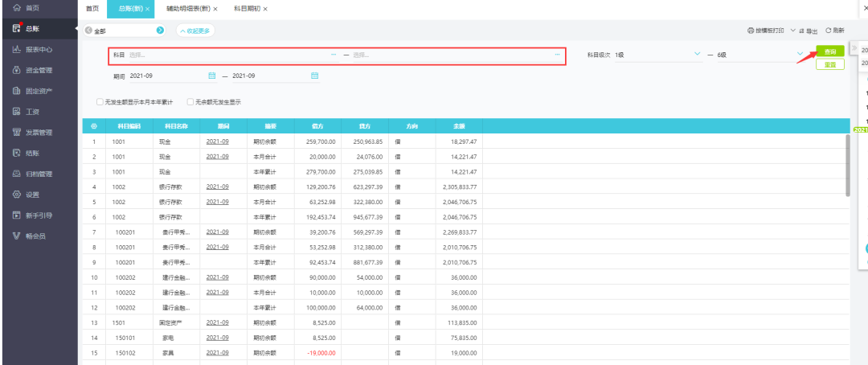Click the 113,835.00 balance cell
868x365 pixels.
(459, 322)
